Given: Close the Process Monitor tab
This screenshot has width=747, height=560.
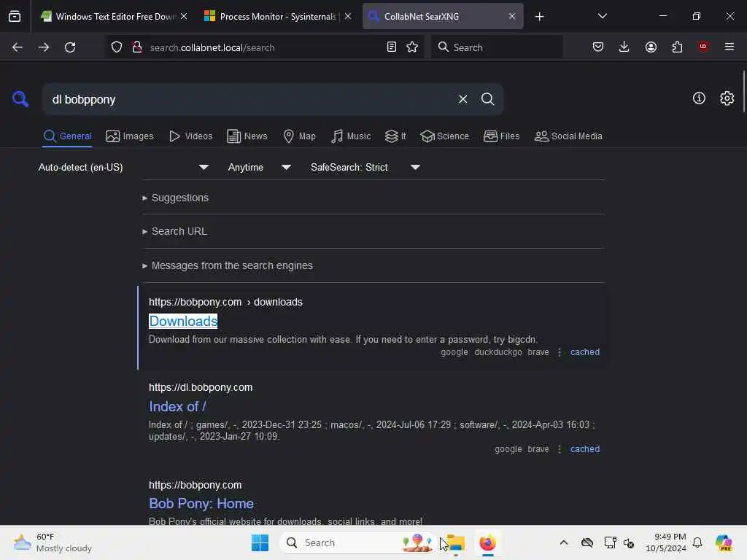Looking at the screenshot, I should [x=348, y=16].
